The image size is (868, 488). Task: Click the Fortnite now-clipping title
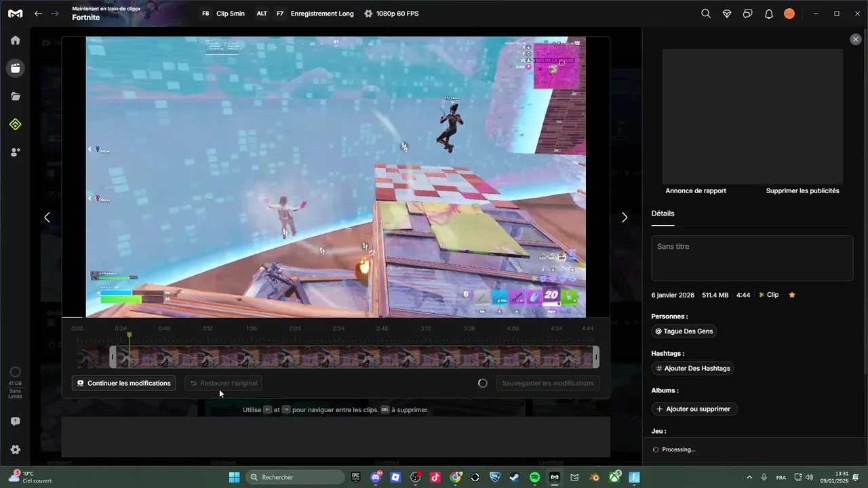pos(86,18)
